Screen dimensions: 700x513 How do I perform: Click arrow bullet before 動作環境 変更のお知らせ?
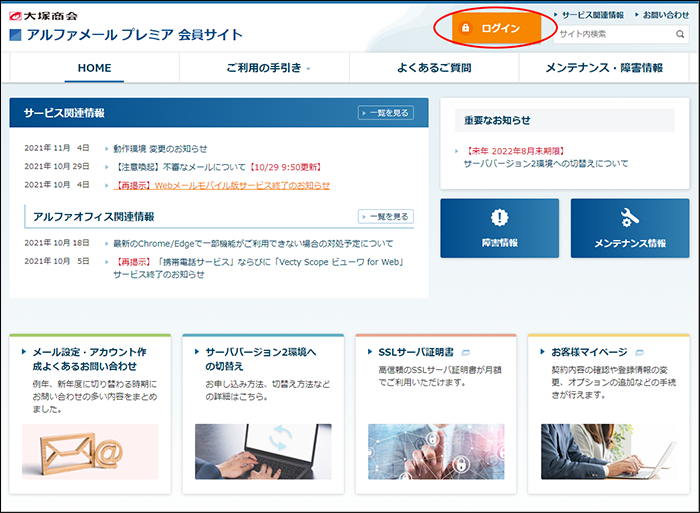(x=107, y=149)
